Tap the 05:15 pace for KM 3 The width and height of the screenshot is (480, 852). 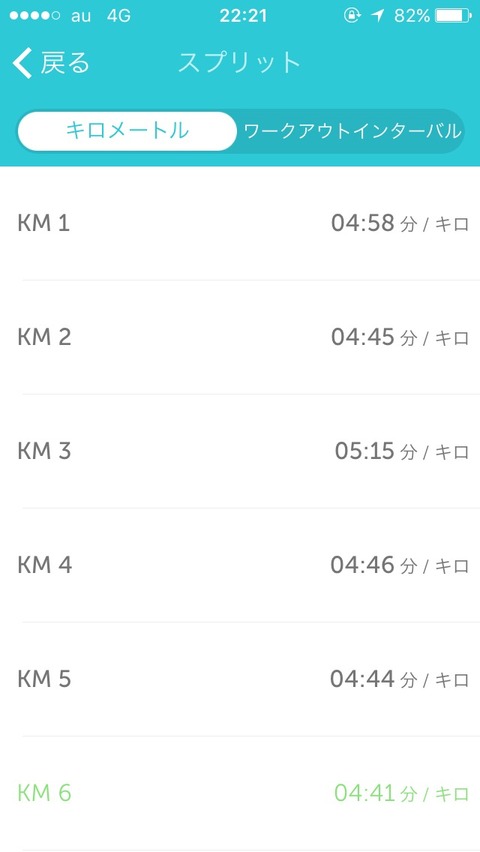[364, 451]
